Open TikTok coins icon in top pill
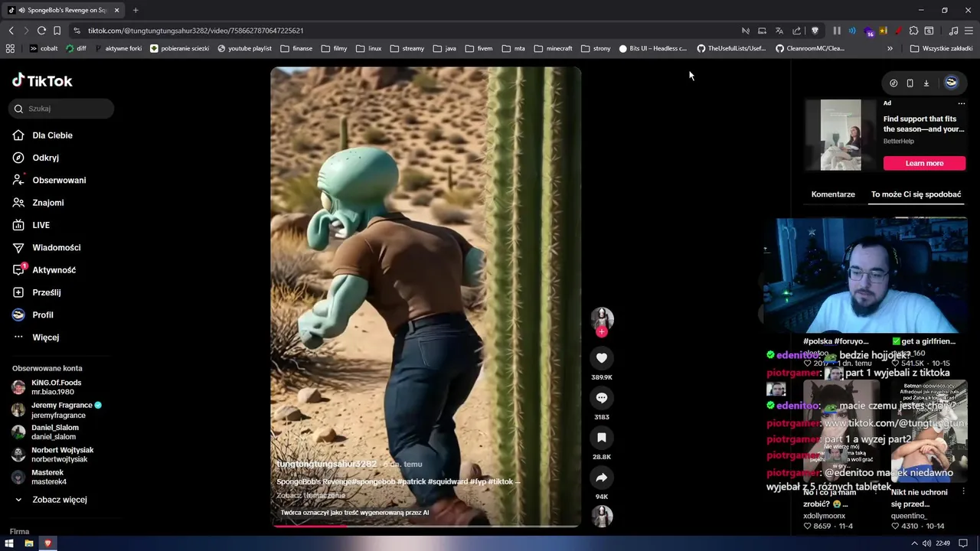This screenshot has width=980, height=551. tap(893, 83)
